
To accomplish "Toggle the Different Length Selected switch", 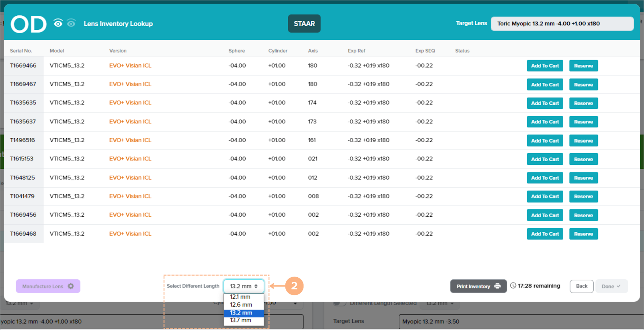I will (x=340, y=303).
